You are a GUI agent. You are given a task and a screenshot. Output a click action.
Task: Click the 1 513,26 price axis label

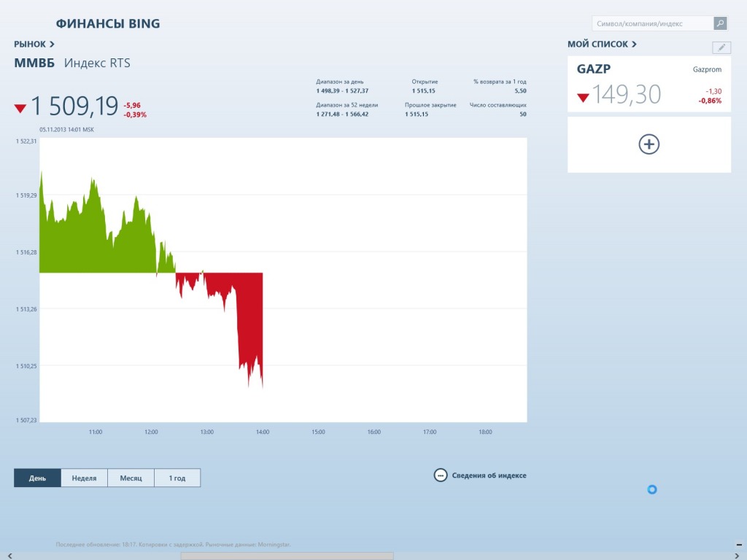(26, 309)
